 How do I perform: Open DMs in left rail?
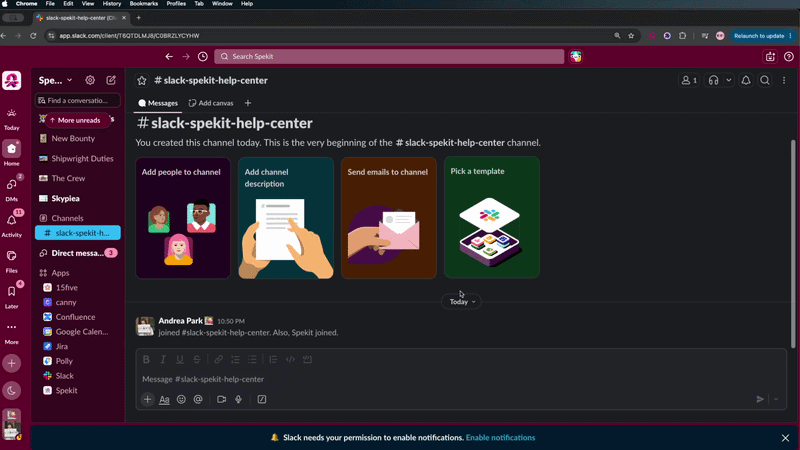click(x=11, y=189)
